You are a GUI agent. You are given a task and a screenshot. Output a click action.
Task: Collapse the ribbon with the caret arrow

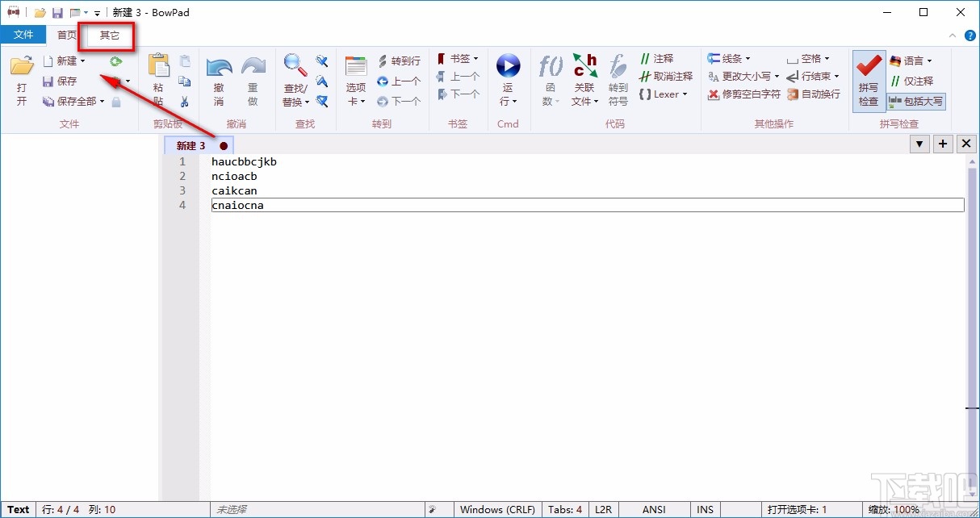(x=953, y=36)
